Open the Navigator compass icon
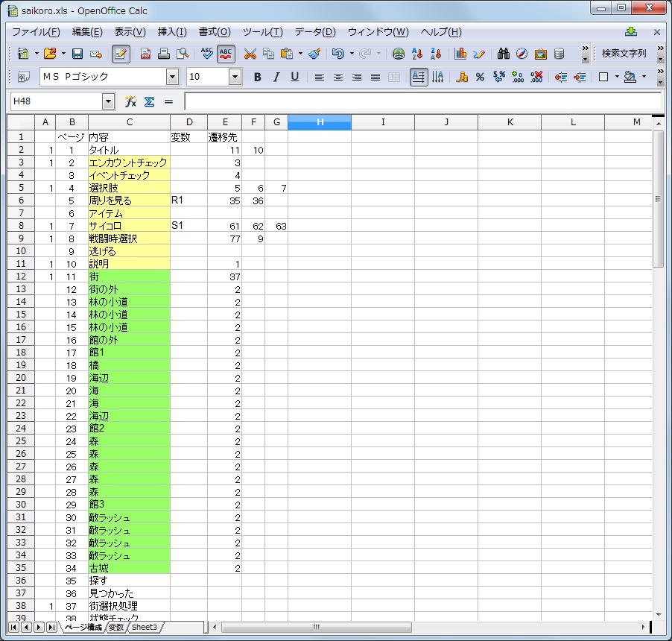The height and width of the screenshot is (641, 672). click(x=522, y=54)
